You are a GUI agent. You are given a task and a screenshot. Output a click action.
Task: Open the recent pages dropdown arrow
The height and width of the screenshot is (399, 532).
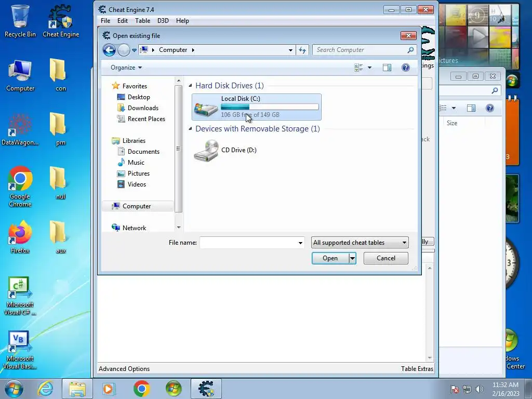click(x=134, y=50)
